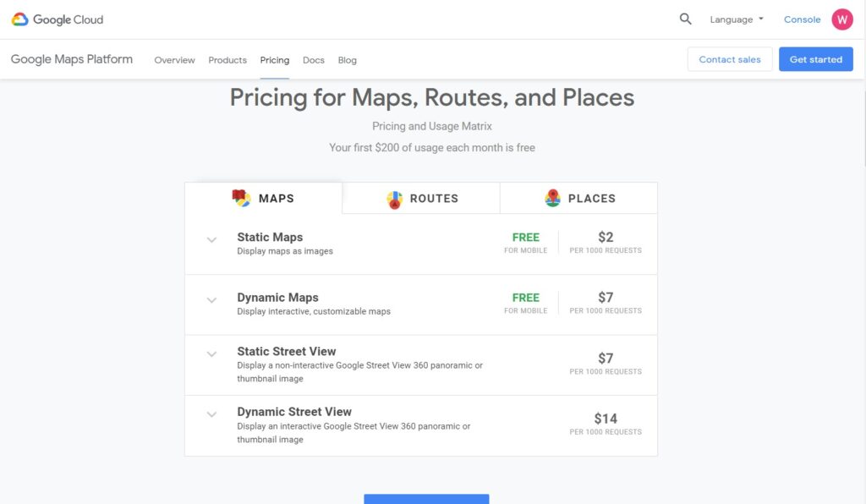Switch to the MAPS tab

pyautogui.click(x=264, y=198)
